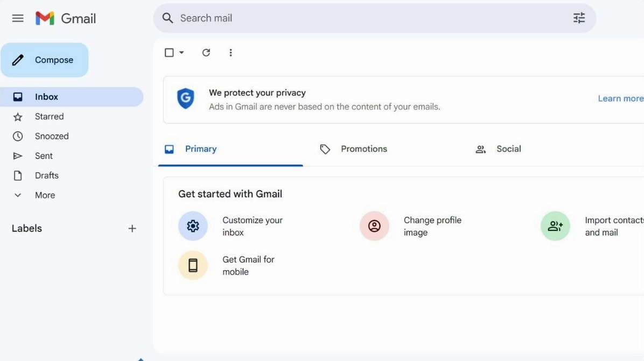Click the Gmail logo
The width and height of the screenshot is (644, 361).
67,18
